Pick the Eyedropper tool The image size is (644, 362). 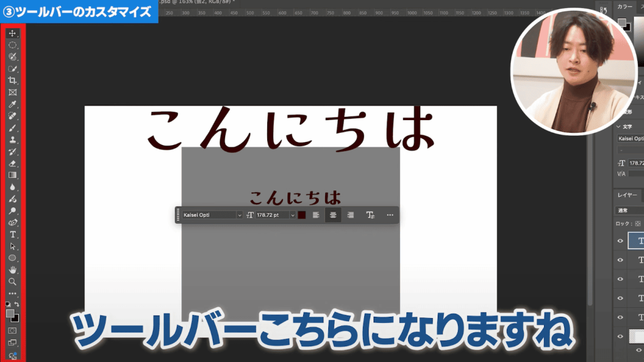pos(13,104)
